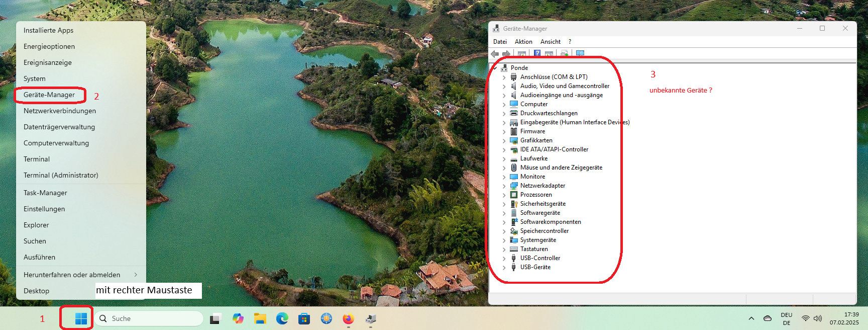Click the Geräte-Manager icon on the taskbar

point(371,318)
